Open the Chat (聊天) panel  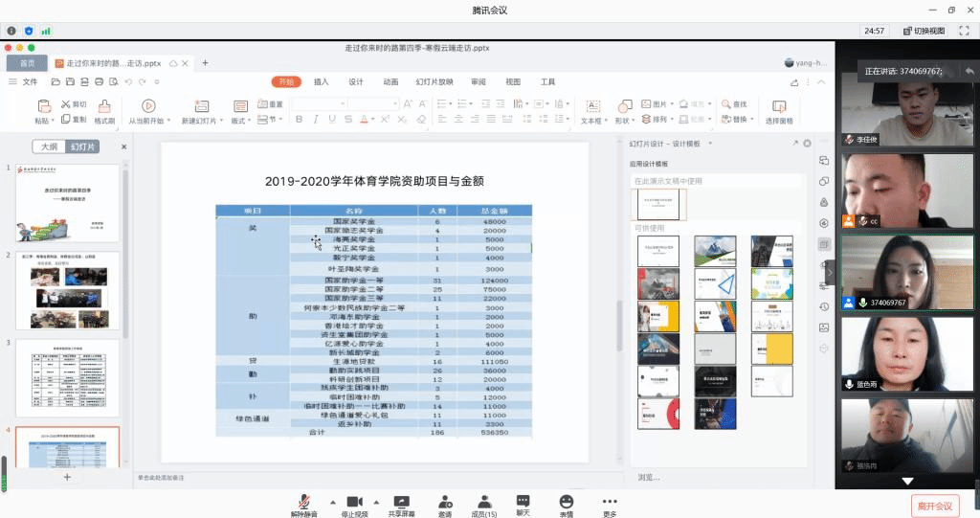tap(523, 506)
